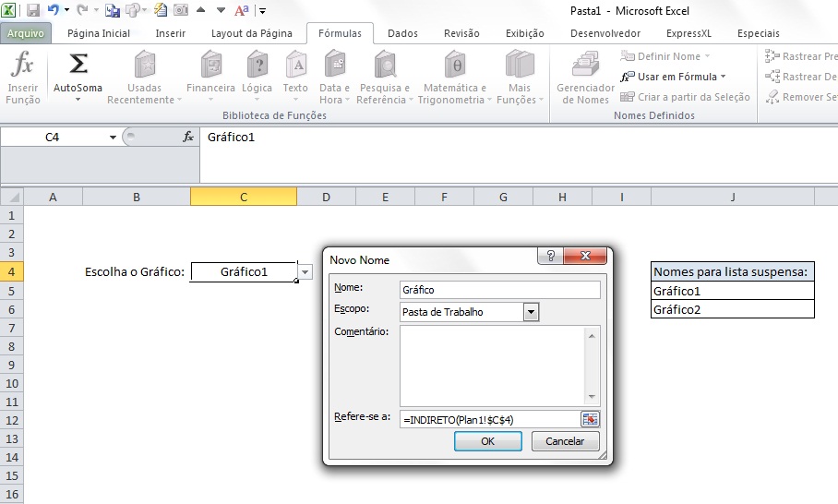Click Criar a partir da Seleção
The height and width of the screenshot is (504, 838).
(685, 97)
